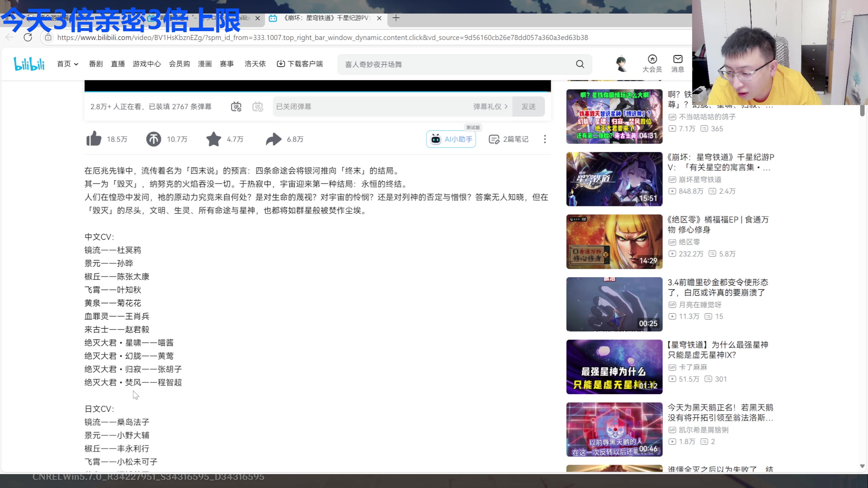Open 2篇笔记 notes

coord(508,139)
